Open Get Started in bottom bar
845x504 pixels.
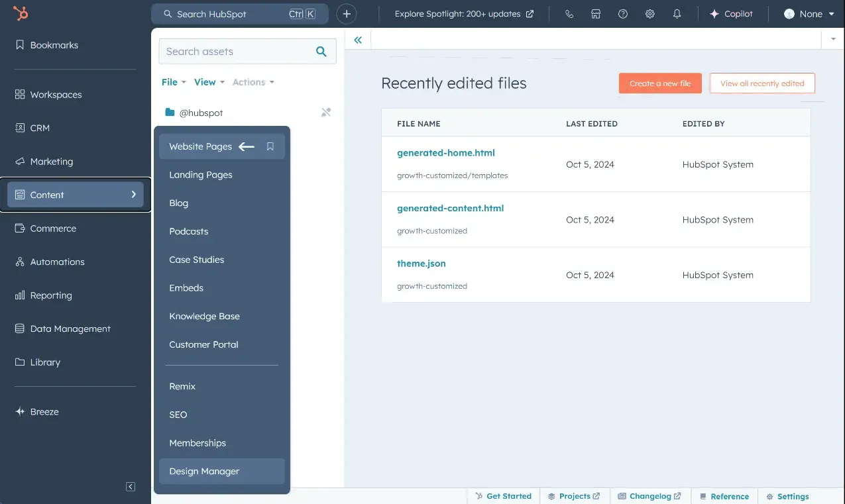coord(504,496)
